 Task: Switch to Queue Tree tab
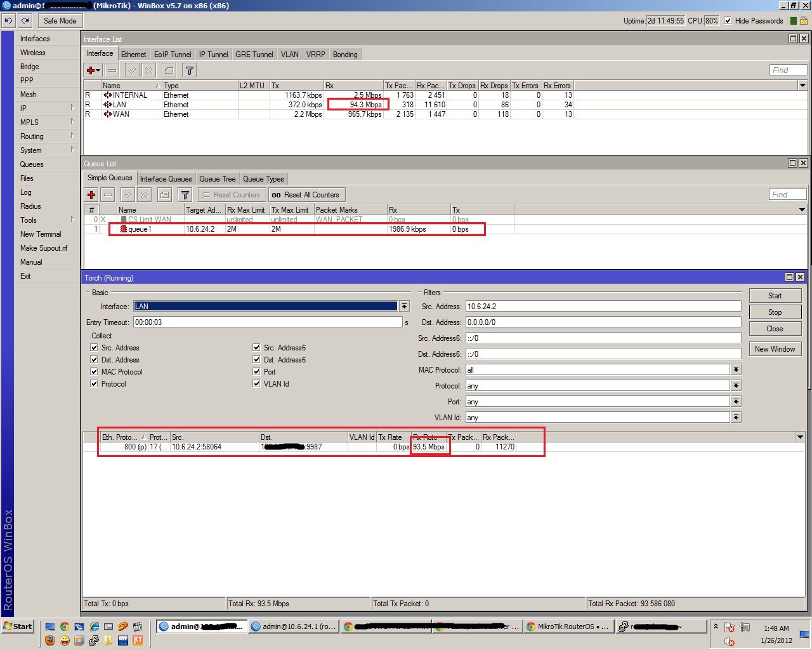click(218, 179)
